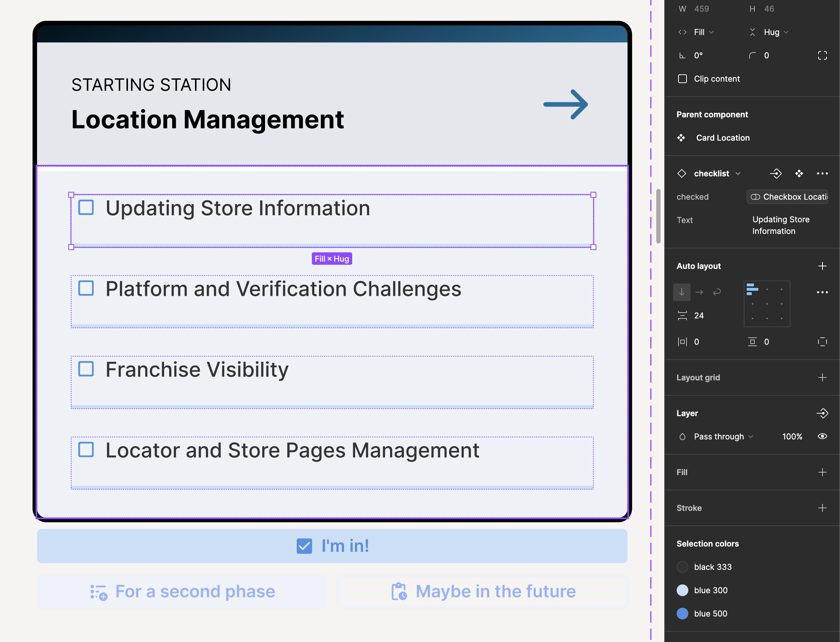The height and width of the screenshot is (642, 840).
Task: Check the Franchise Visibility checkbox
Action: pyautogui.click(x=86, y=369)
